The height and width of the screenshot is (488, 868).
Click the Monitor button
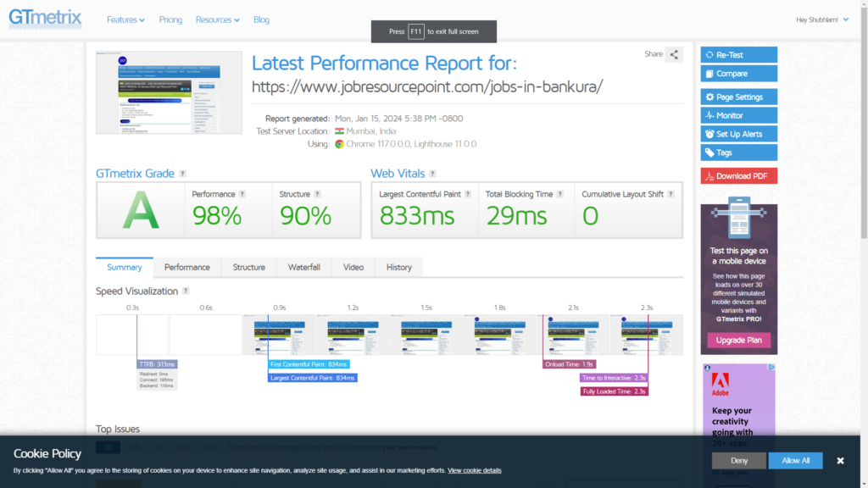click(x=738, y=115)
